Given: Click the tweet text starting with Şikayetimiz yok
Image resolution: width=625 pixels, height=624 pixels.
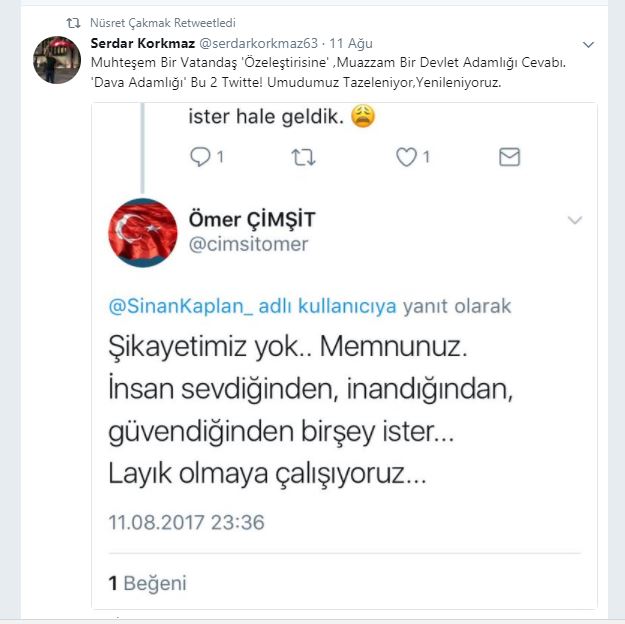Looking at the screenshot, I should tap(311, 411).
